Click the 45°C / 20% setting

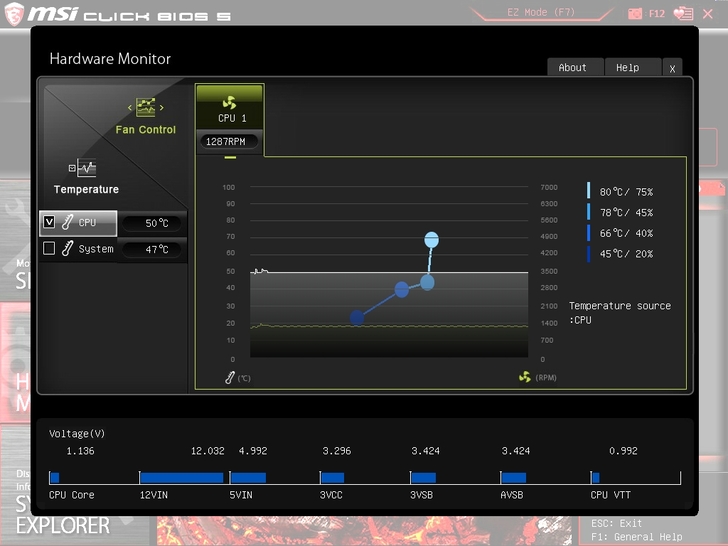tap(626, 254)
